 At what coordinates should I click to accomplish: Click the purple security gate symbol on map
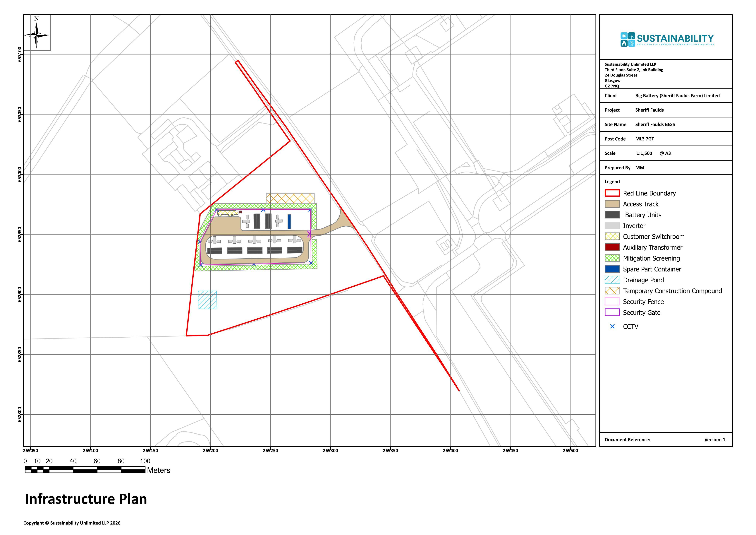(x=309, y=234)
